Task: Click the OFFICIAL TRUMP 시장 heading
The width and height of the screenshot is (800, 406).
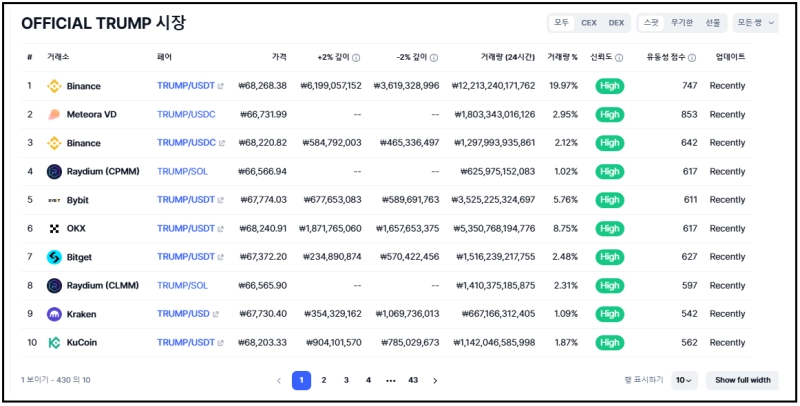Action: point(104,23)
